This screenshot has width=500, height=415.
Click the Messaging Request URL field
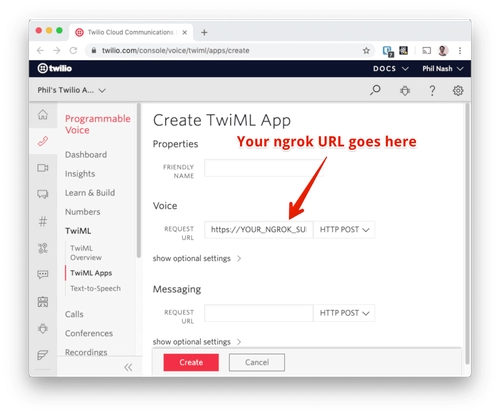259,313
